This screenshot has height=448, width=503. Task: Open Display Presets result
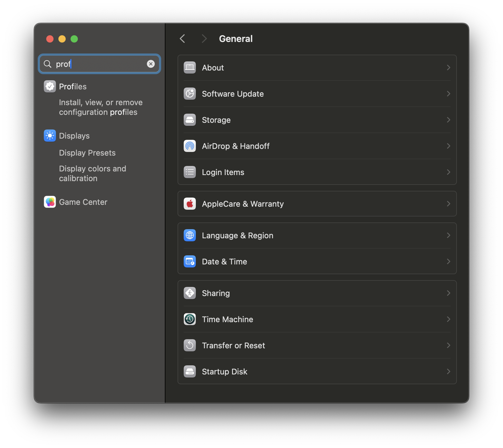(87, 153)
